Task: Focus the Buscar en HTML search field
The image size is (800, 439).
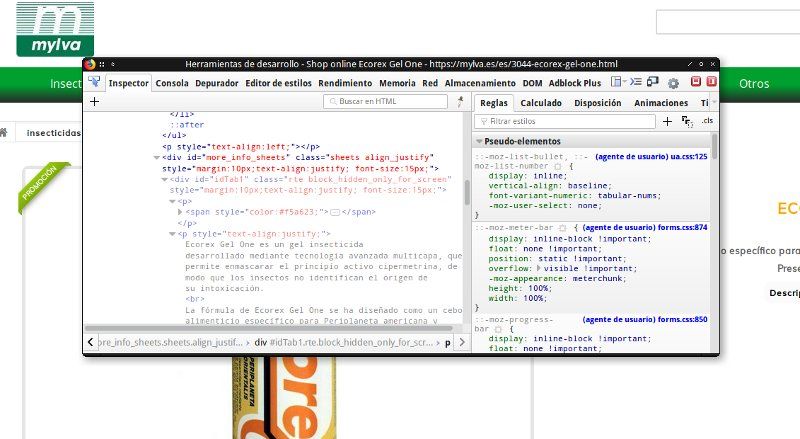Action: tap(385, 101)
